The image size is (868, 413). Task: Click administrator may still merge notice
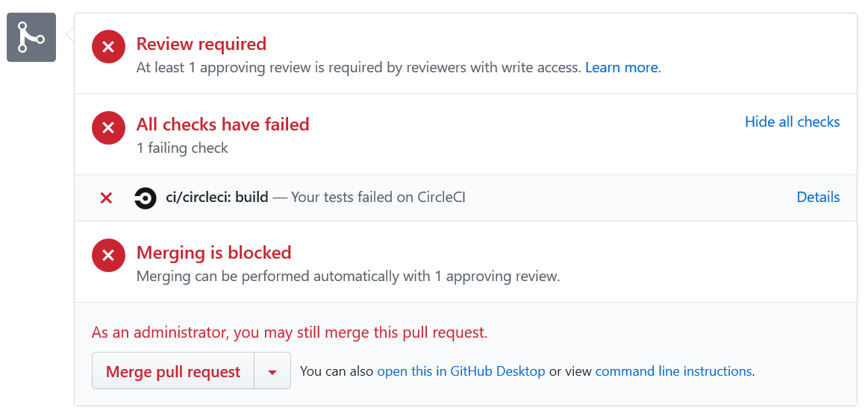[290, 332]
